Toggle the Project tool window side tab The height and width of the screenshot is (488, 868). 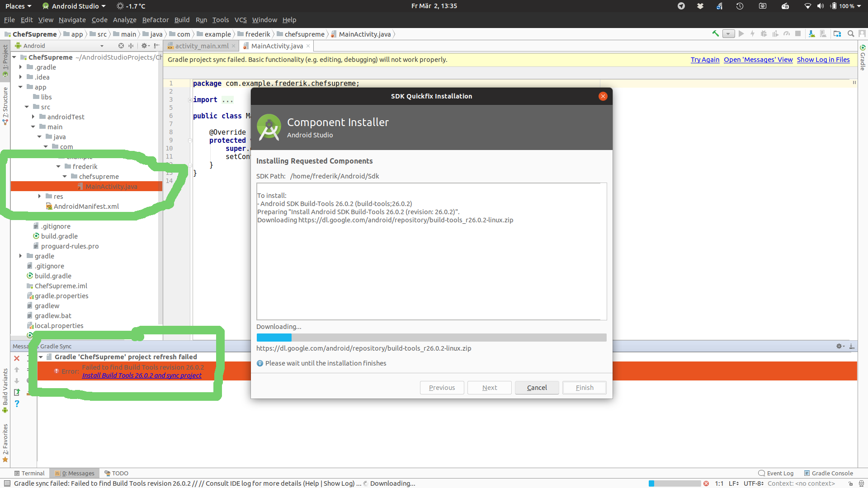[x=5, y=59]
